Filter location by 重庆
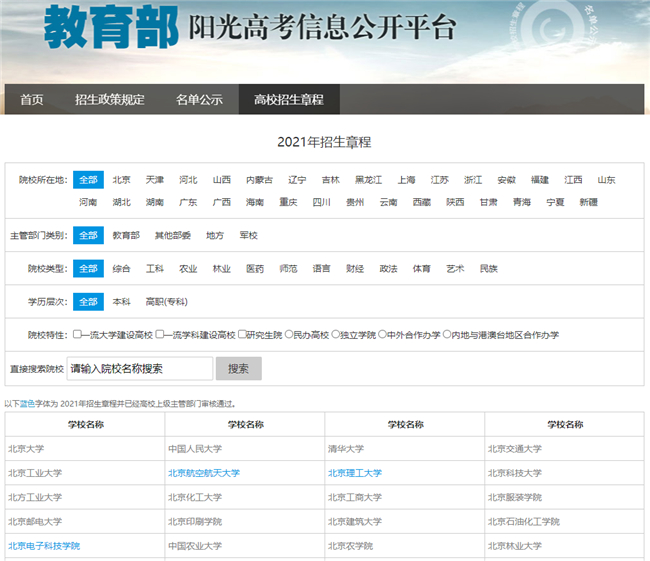This screenshot has width=650, height=561. (x=288, y=202)
